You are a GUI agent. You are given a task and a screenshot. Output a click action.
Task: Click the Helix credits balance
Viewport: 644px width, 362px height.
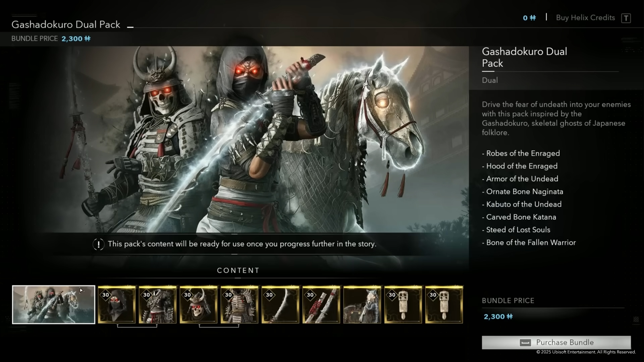tap(529, 18)
